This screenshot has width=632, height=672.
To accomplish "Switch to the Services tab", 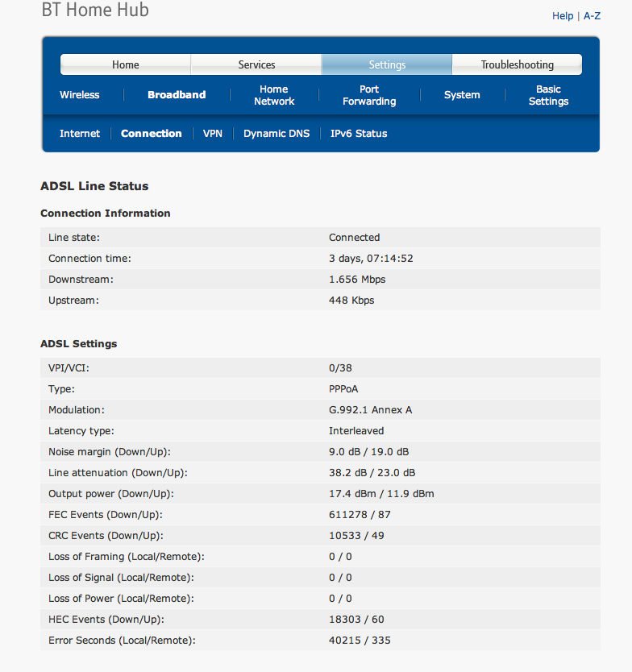I will pyautogui.click(x=256, y=64).
